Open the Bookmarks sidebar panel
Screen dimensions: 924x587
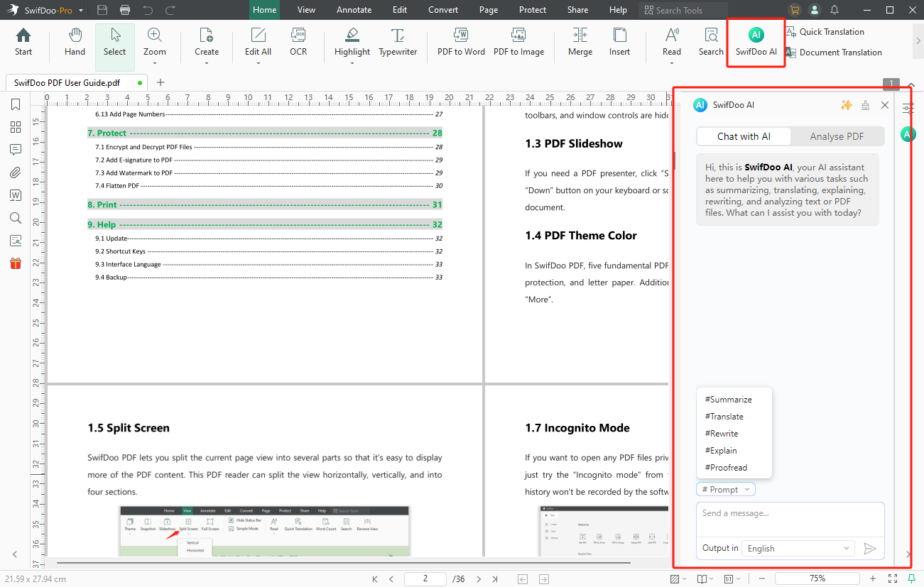pyautogui.click(x=16, y=105)
